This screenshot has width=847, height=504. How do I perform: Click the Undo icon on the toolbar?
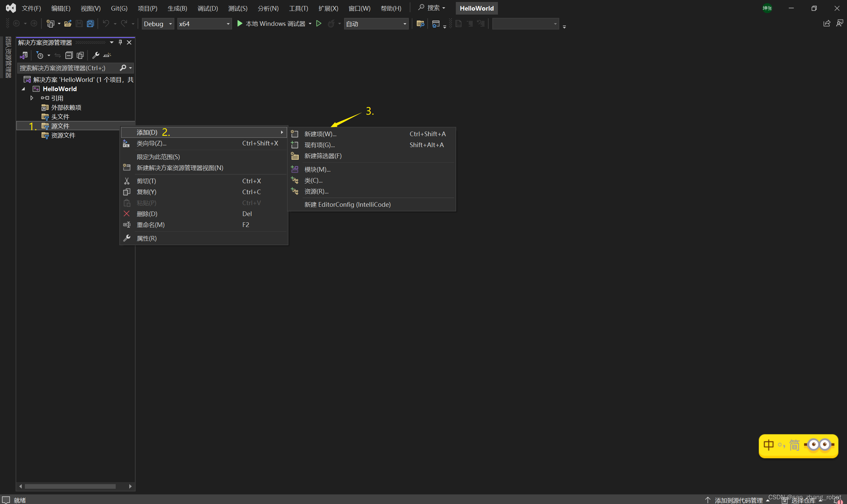(105, 24)
